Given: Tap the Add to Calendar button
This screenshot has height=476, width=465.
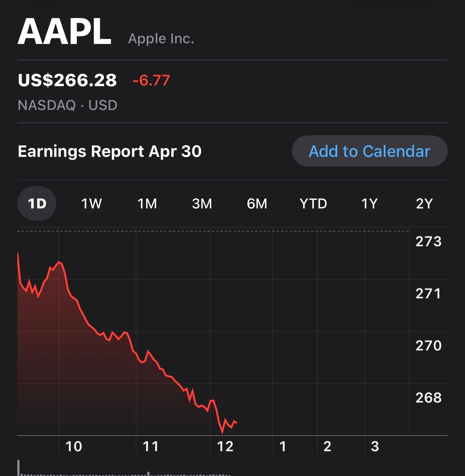Looking at the screenshot, I should click(369, 151).
